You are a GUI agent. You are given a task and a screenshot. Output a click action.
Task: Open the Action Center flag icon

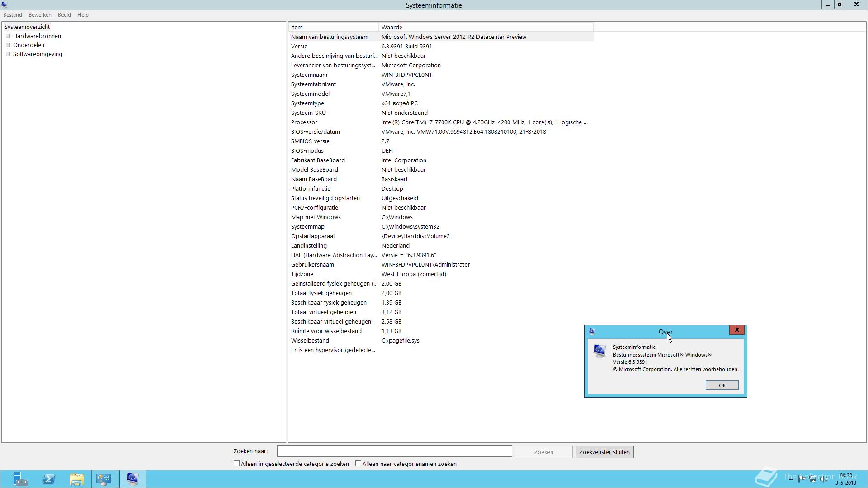point(802,479)
